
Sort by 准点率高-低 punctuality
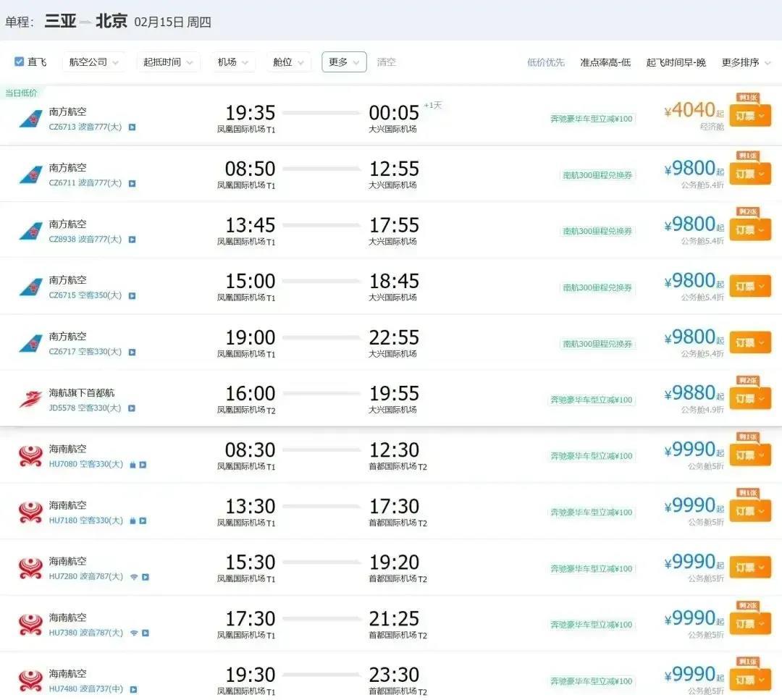tap(605, 62)
